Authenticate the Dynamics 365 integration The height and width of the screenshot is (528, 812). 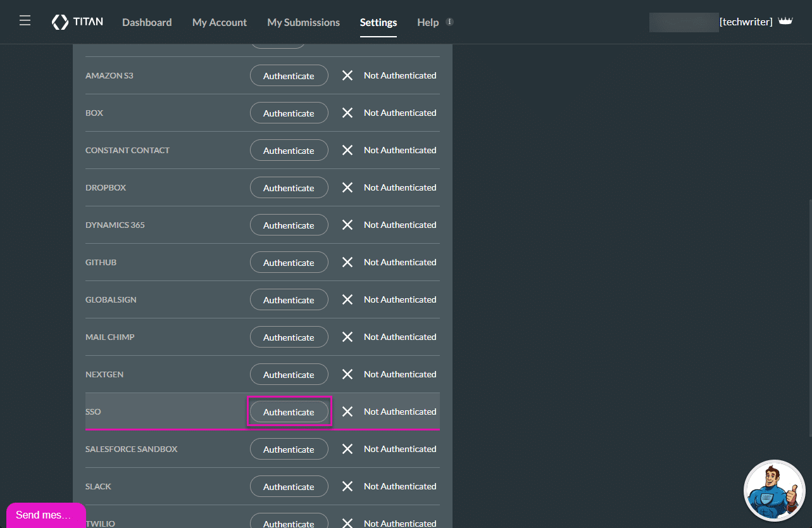tap(289, 225)
